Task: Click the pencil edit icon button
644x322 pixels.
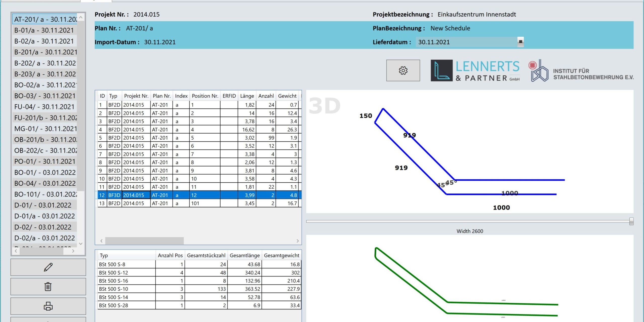Action: (48, 267)
